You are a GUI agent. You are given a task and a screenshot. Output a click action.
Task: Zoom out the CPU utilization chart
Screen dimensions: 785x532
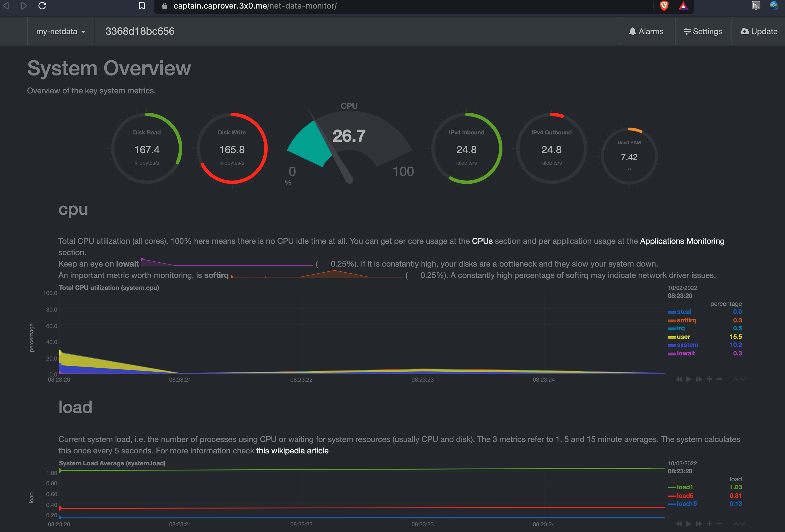pos(720,379)
